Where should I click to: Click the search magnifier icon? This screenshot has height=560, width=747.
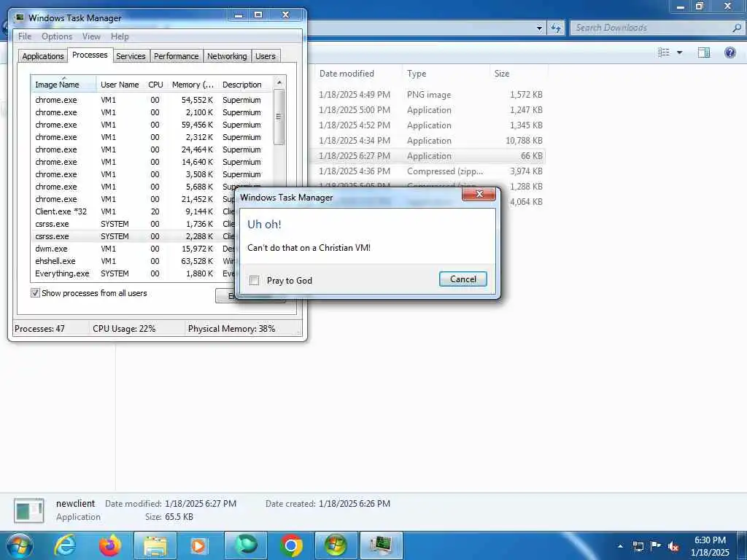[x=737, y=28]
